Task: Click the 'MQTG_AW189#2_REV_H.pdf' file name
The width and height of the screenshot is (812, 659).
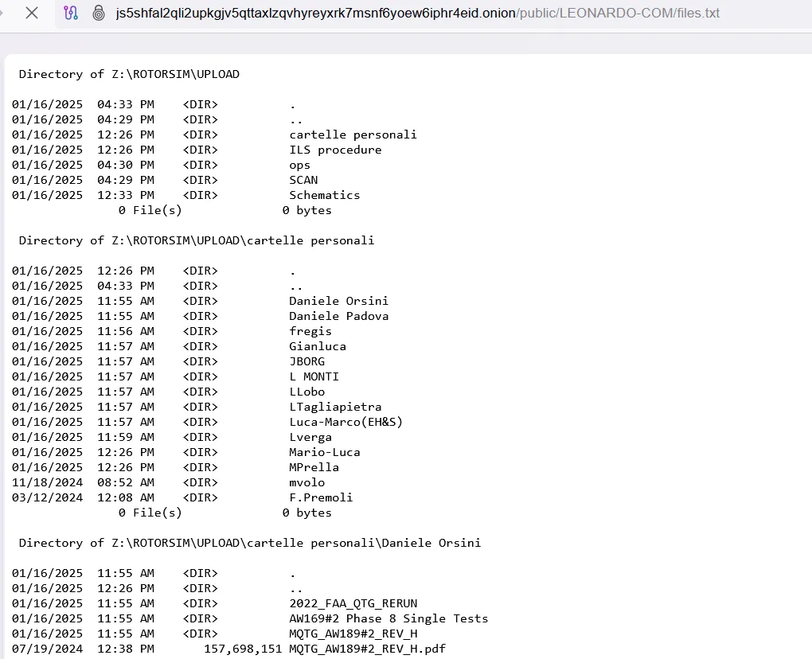Action: [367, 649]
